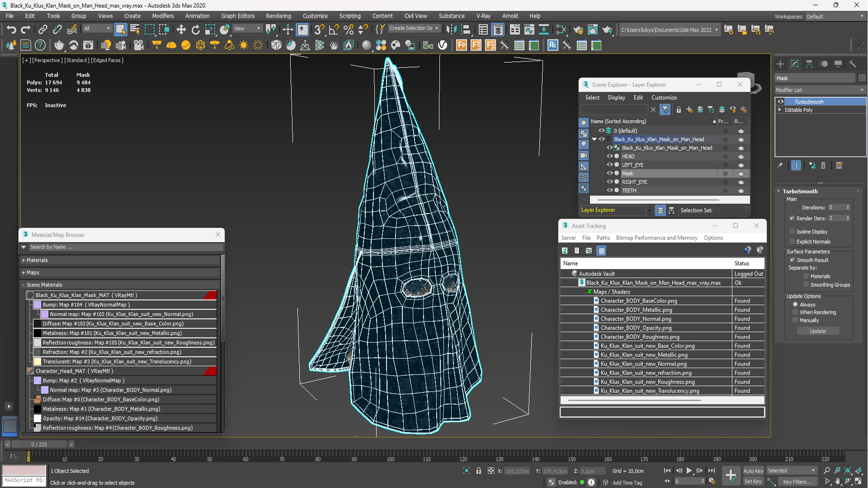Toggle TurboSmooth modifier eye icon
The height and width of the screenshot is (488, 868).
tap(781, 102)
